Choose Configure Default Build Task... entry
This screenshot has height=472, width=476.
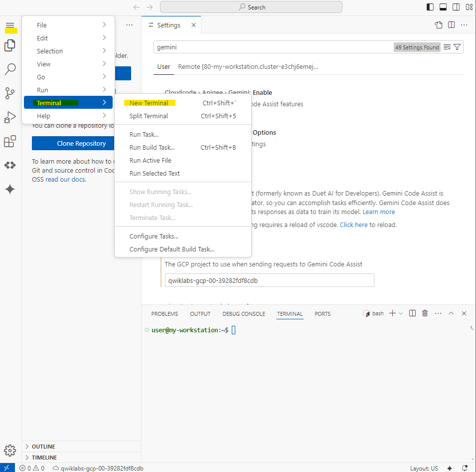point(183,249)
